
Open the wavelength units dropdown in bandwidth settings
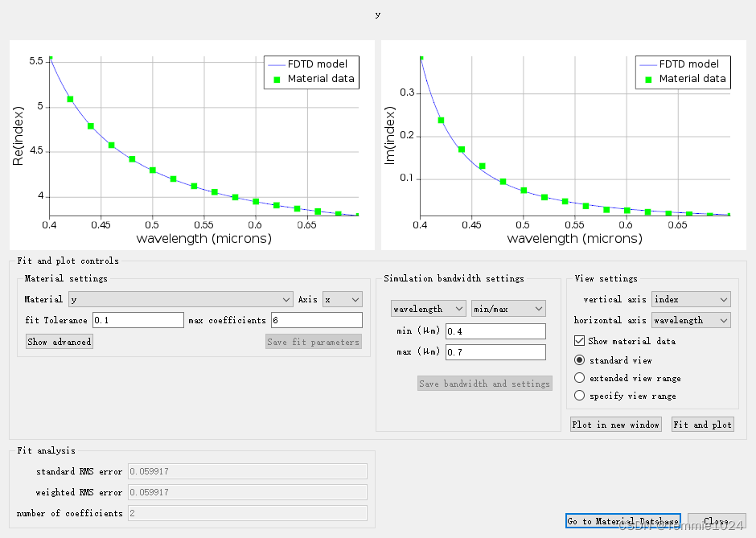coord(428,309)
